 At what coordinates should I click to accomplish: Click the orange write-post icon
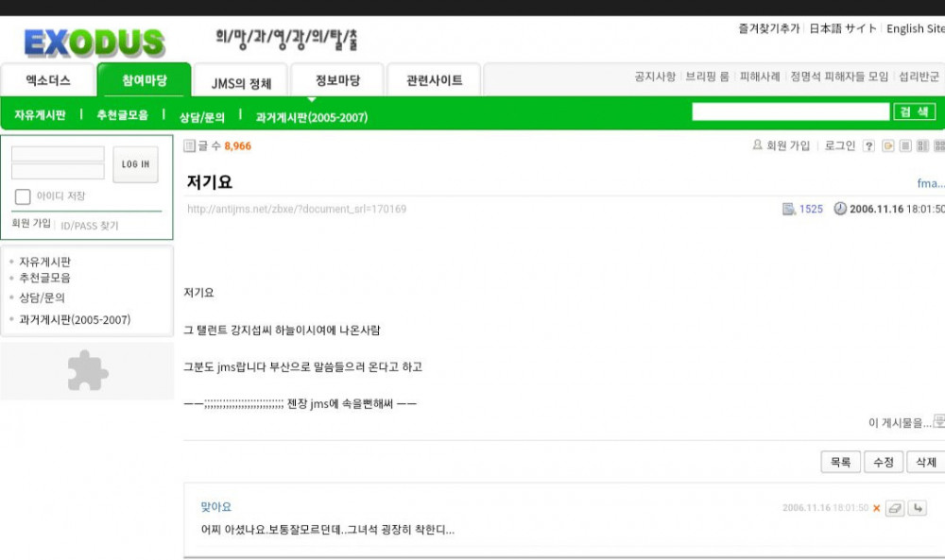point(887,145)
